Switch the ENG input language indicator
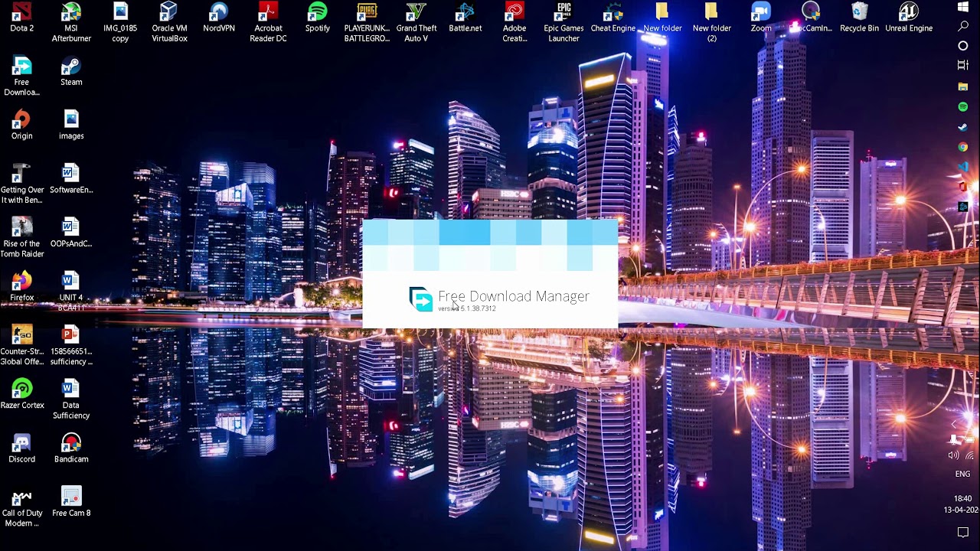This screenshot has height=551, width=980. pos(962,474)
